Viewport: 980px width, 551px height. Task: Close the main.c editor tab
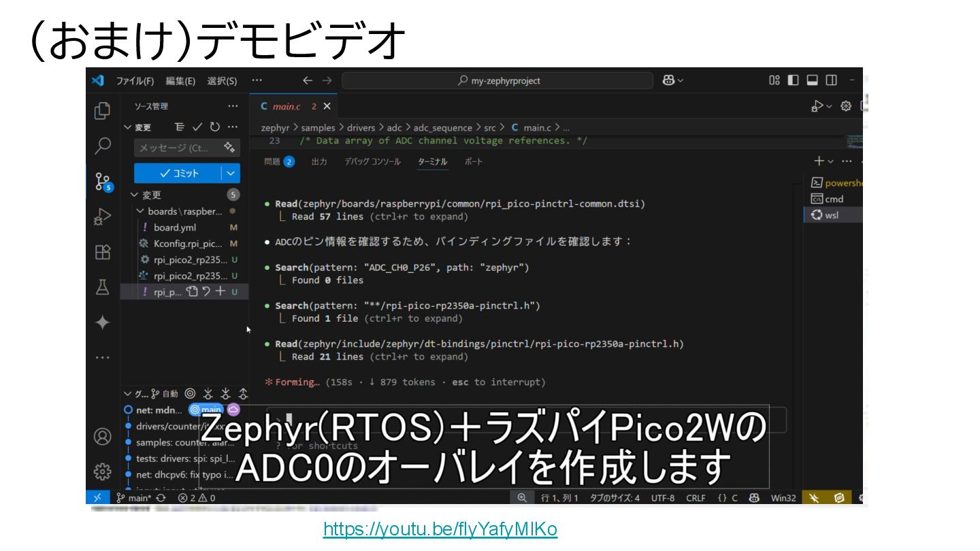click(x=327, y=106)
